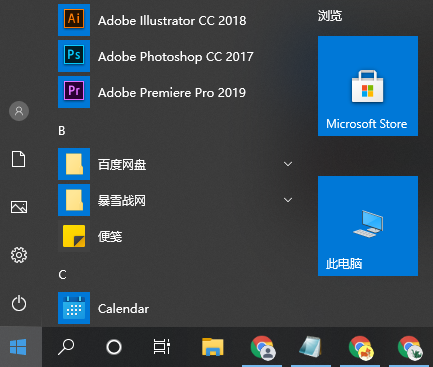Open File Explorer from taskbar
The height and width of the screenshot is (367, 433).
coord(213,347)
